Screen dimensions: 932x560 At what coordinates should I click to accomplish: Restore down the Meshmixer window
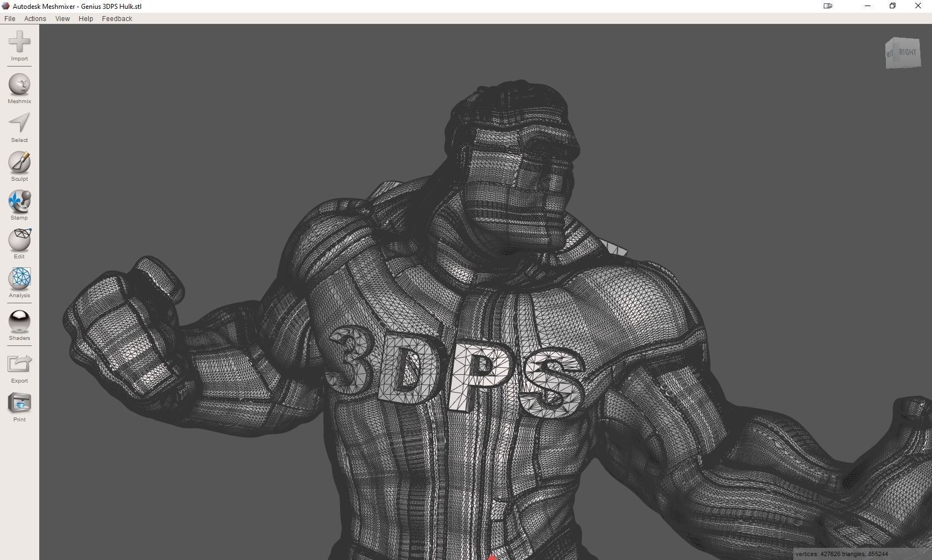893,6
